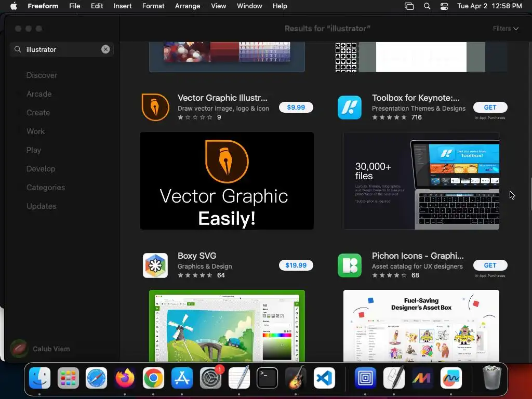
Task: Open the colorful M app in dock
Action: 422,378
